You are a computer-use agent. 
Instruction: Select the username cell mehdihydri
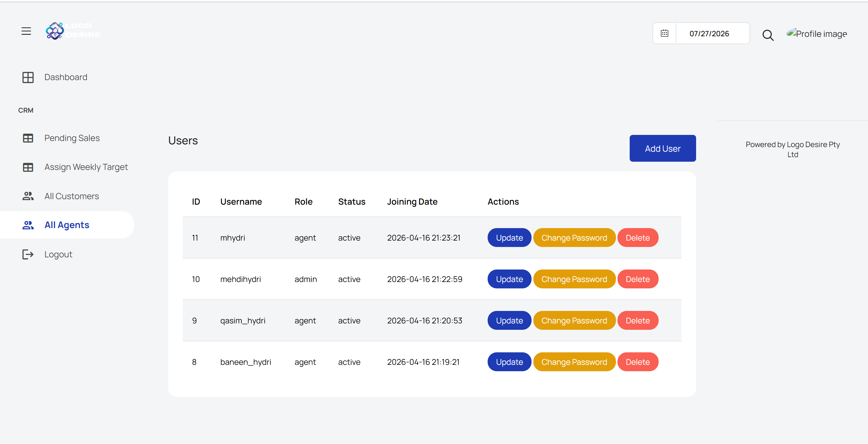[x=240, y=279]
